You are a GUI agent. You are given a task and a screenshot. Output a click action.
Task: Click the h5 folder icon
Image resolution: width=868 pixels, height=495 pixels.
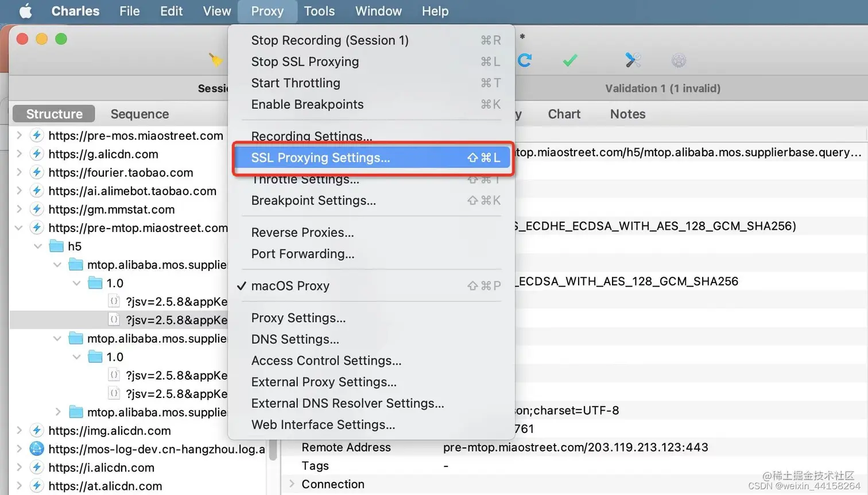point(56,246)
